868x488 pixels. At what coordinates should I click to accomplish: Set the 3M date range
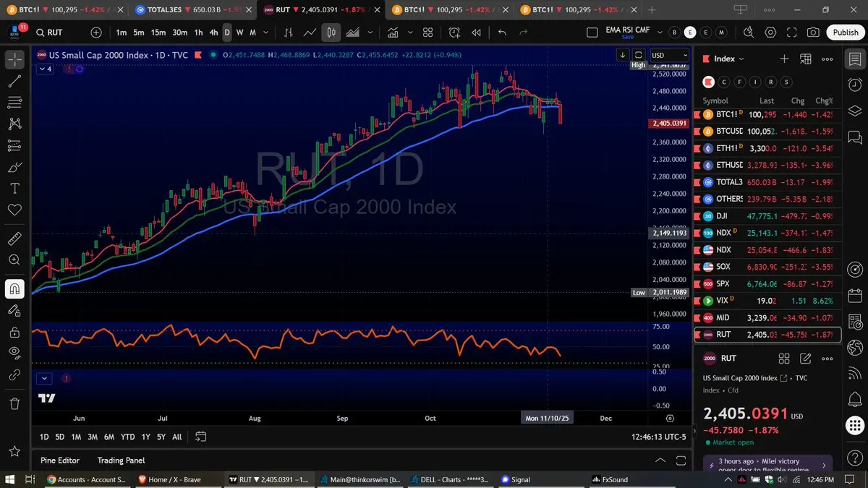pyautogui.click(x=93, y=437)
